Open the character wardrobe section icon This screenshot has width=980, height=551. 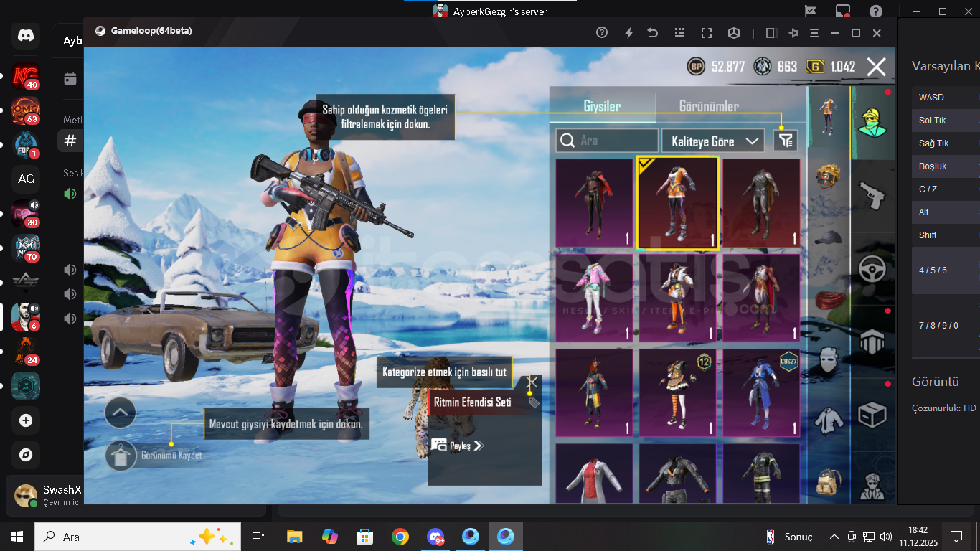[x=872, y=122]
